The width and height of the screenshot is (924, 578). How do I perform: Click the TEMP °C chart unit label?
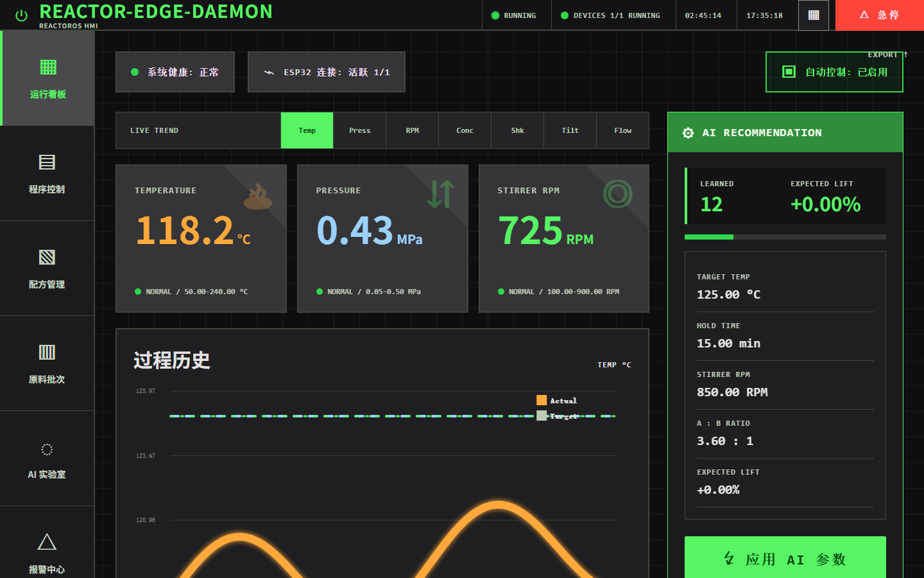(615, 365)
